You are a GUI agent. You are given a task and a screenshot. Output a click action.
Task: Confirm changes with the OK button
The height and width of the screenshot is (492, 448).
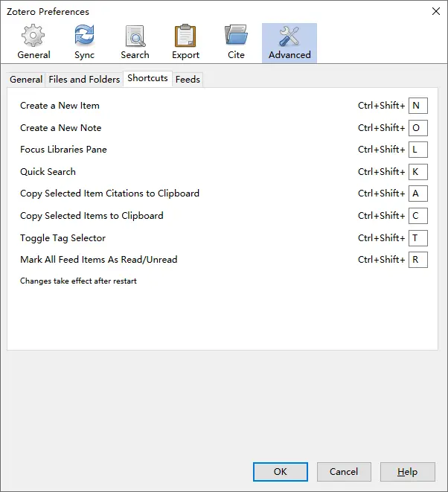280,472
